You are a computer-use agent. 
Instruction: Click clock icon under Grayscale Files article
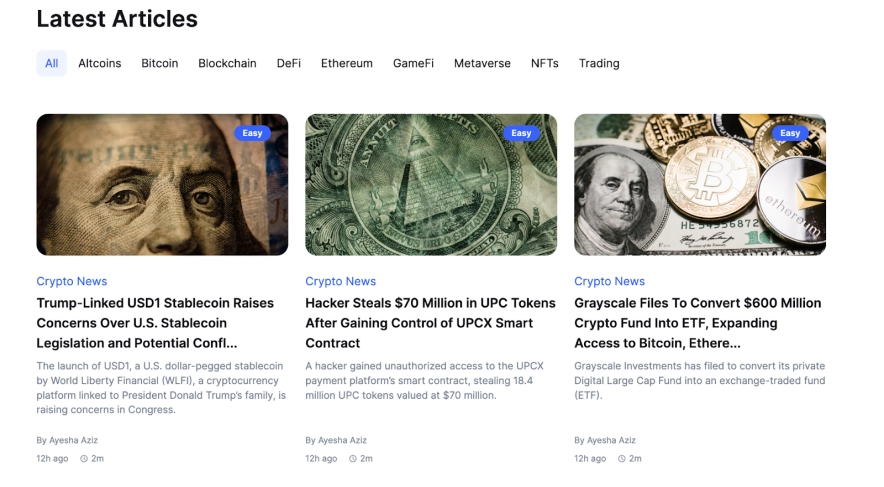[622, 459]
